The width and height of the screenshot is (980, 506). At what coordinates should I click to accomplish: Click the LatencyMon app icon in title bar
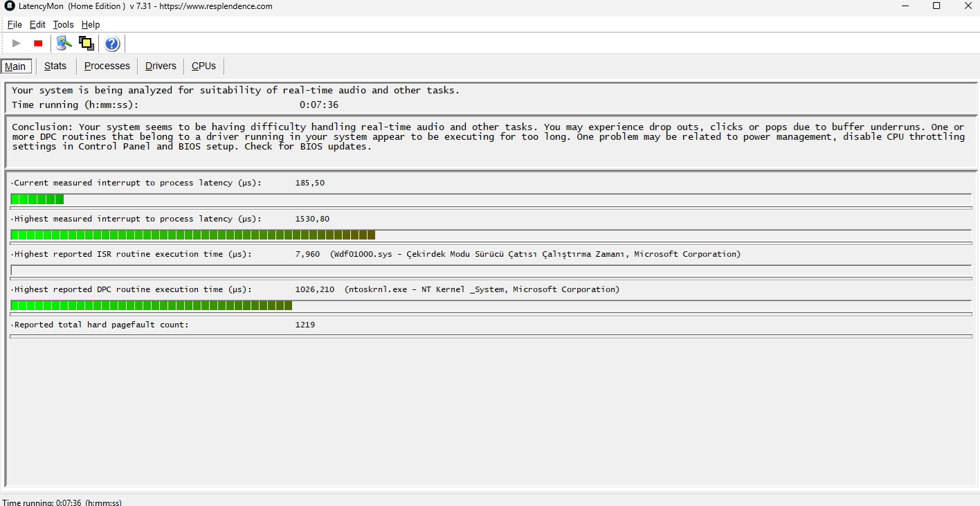pos(10,6)
